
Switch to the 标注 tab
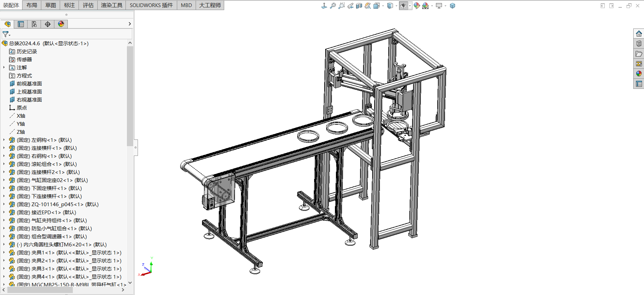pyautogui.click(x=69, y=5)
